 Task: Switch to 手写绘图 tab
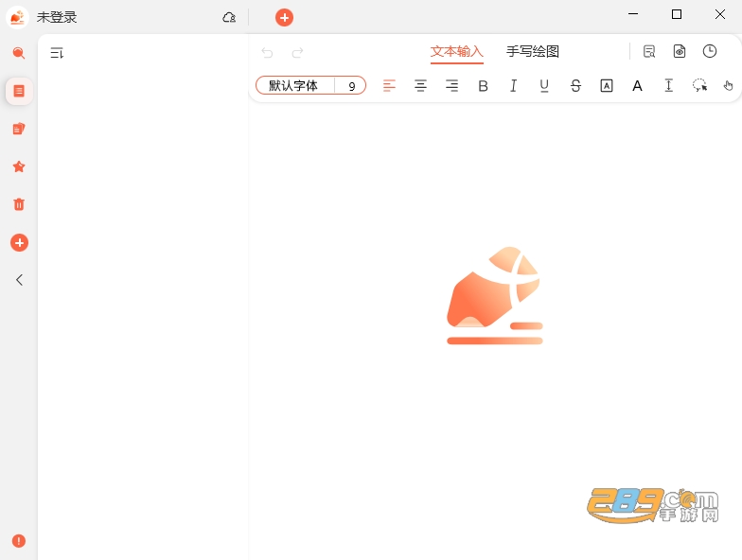533,51
